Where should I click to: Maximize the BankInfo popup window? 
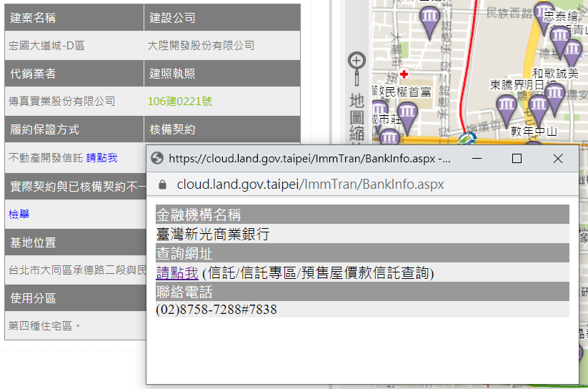point(517,159)
